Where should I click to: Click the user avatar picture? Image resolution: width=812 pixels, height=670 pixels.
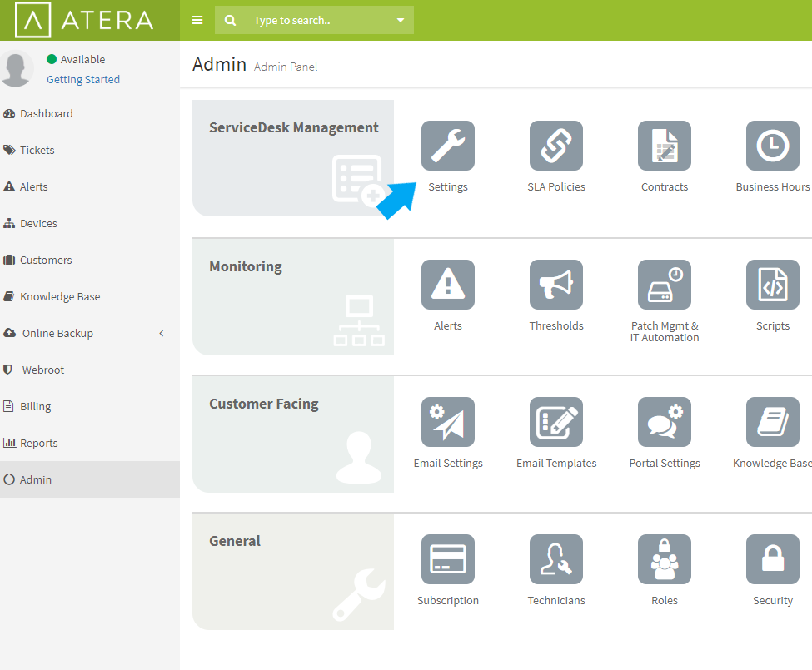[x=17, y=68]
